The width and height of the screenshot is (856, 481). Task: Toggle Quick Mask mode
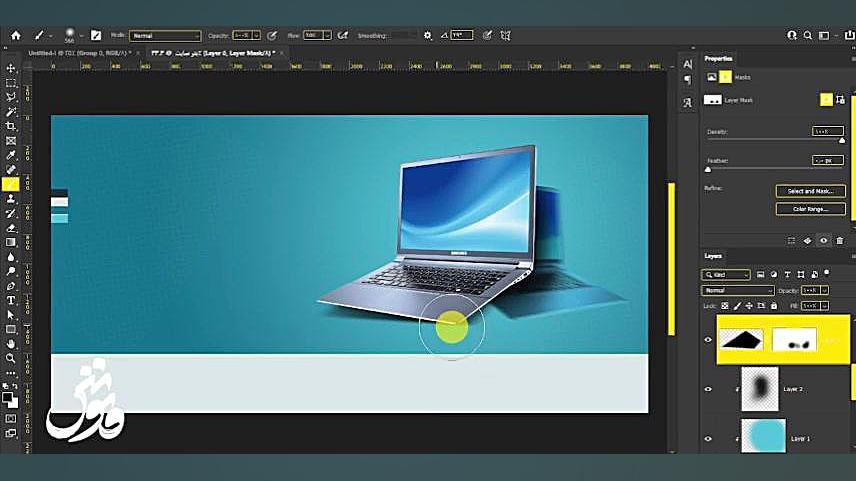pos(10,419)
